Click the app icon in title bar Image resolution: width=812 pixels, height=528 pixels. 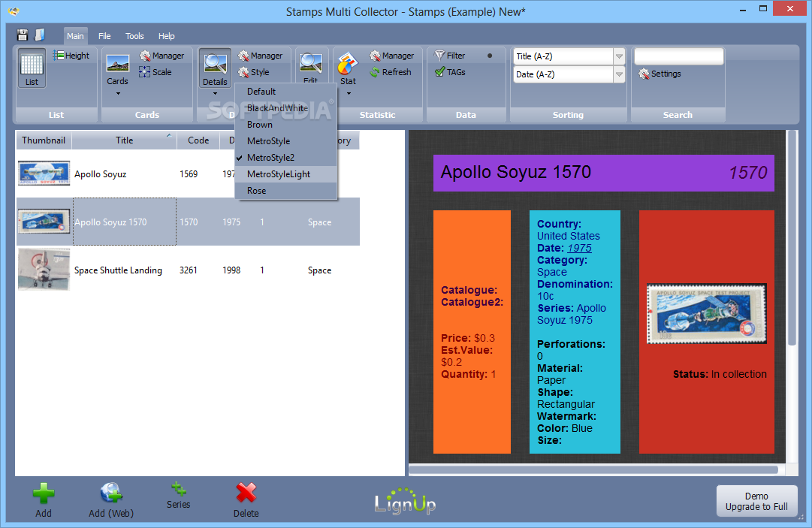pos(14,11)
